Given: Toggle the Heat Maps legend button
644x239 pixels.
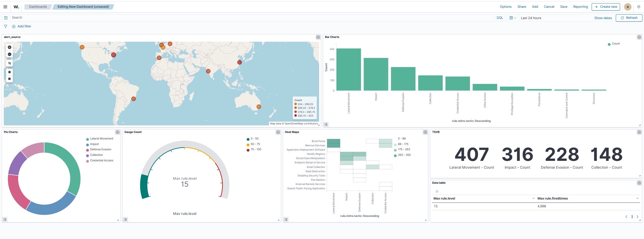Looking at the screenshot, I should pos(286,219).
